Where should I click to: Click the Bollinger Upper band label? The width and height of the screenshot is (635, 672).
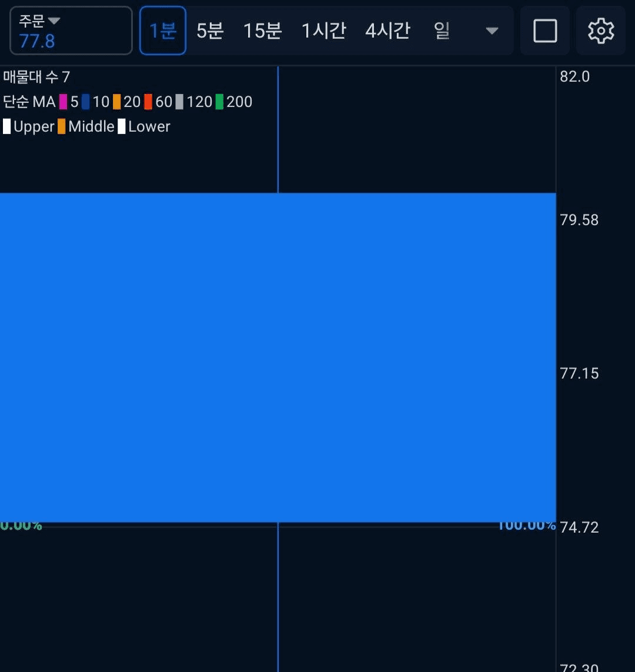pyautogui.click(x=34, y=127)
